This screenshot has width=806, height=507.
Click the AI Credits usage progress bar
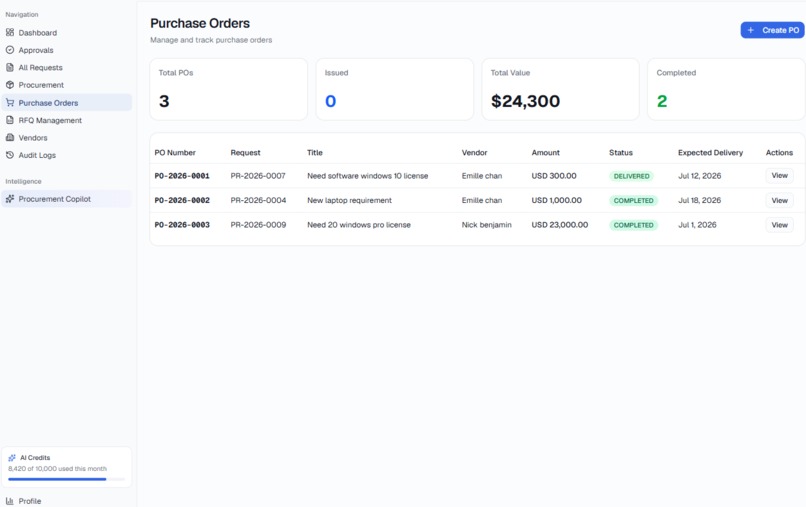point(66,479)
